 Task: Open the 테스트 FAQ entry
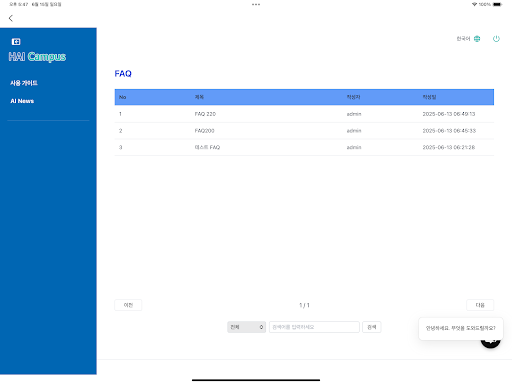pos(207,147)
